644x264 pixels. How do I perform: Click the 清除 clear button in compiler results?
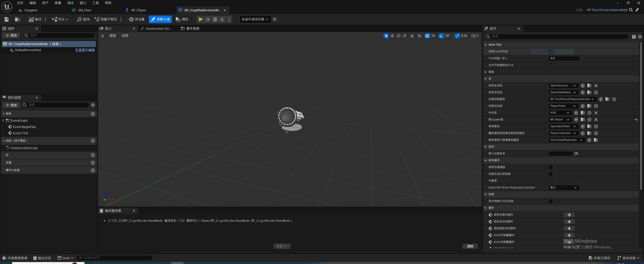(x=470, y=246)
